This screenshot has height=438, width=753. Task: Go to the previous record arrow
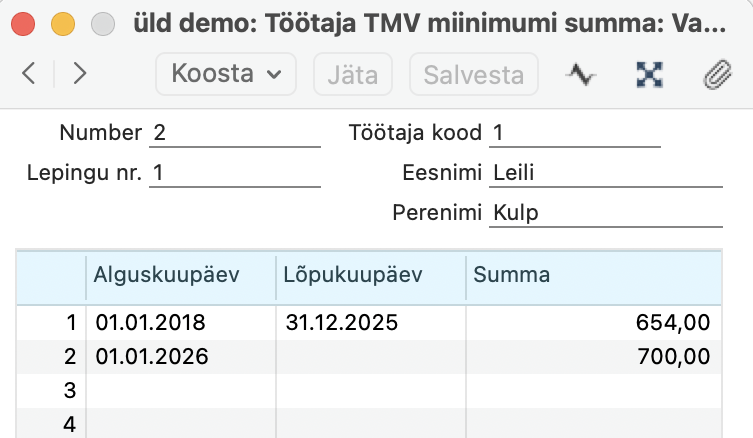coord(29,73)
